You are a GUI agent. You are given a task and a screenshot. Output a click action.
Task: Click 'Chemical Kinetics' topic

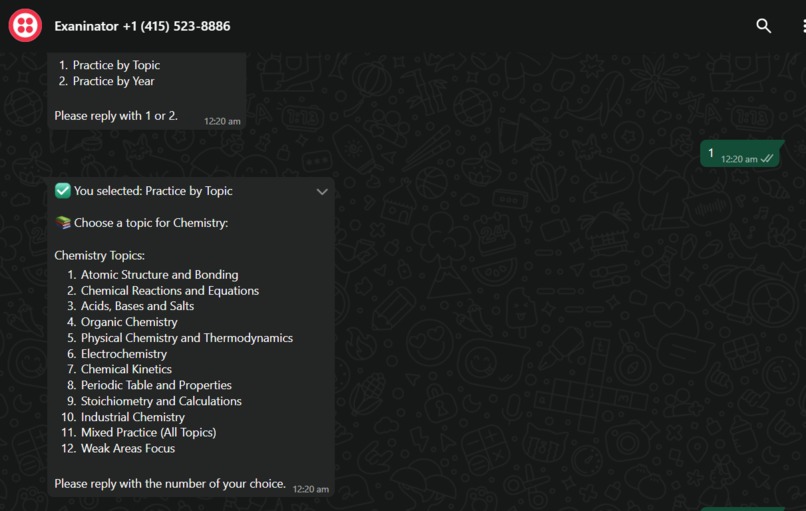tap(126, 369)
